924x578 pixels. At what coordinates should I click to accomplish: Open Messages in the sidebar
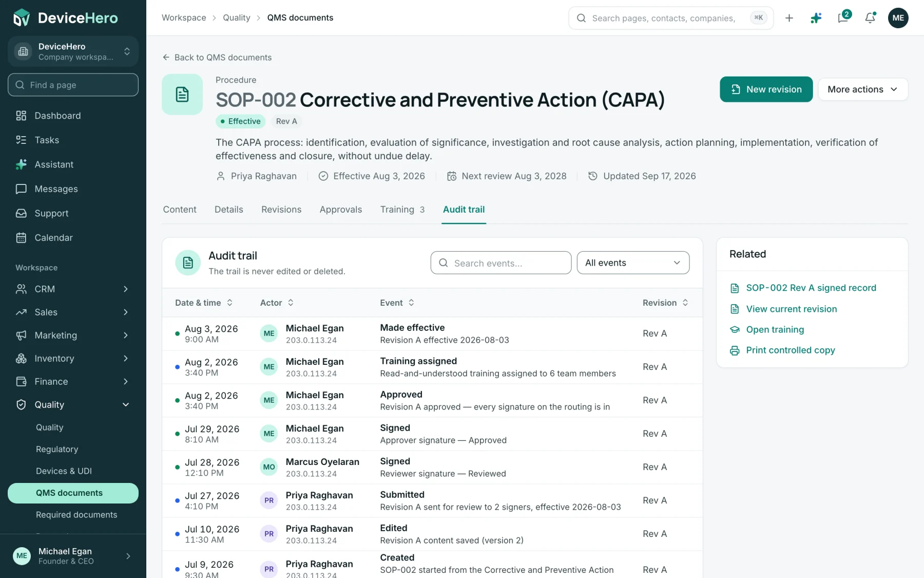pyautogui.click(x=73, y=189)
